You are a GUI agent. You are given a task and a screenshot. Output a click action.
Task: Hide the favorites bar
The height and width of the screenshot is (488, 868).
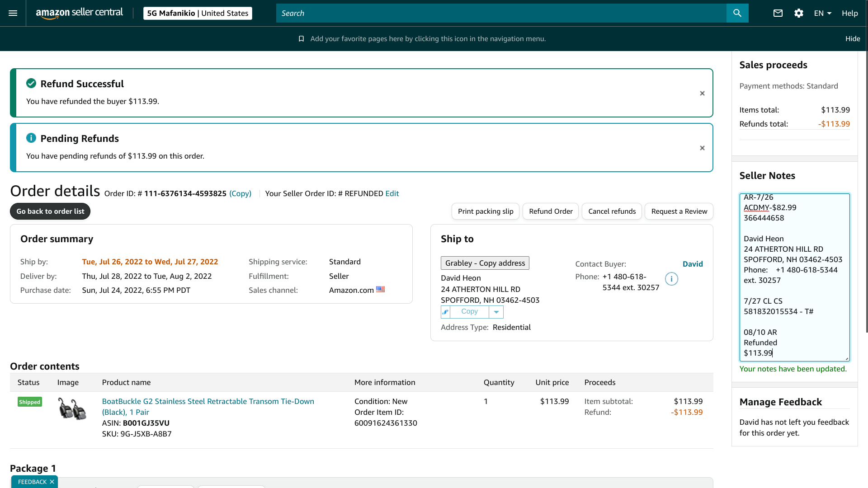point(853,39)
